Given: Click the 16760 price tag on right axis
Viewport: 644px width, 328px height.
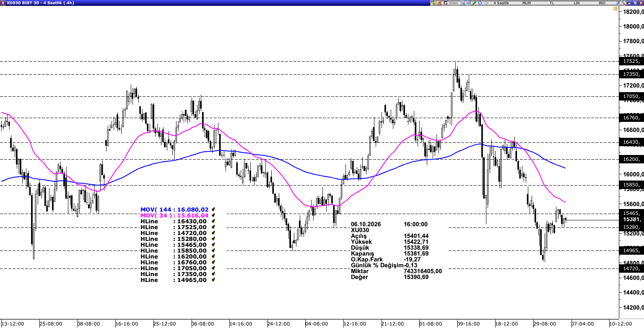Looking at the screenshot, I should click(x=631, y=118).
